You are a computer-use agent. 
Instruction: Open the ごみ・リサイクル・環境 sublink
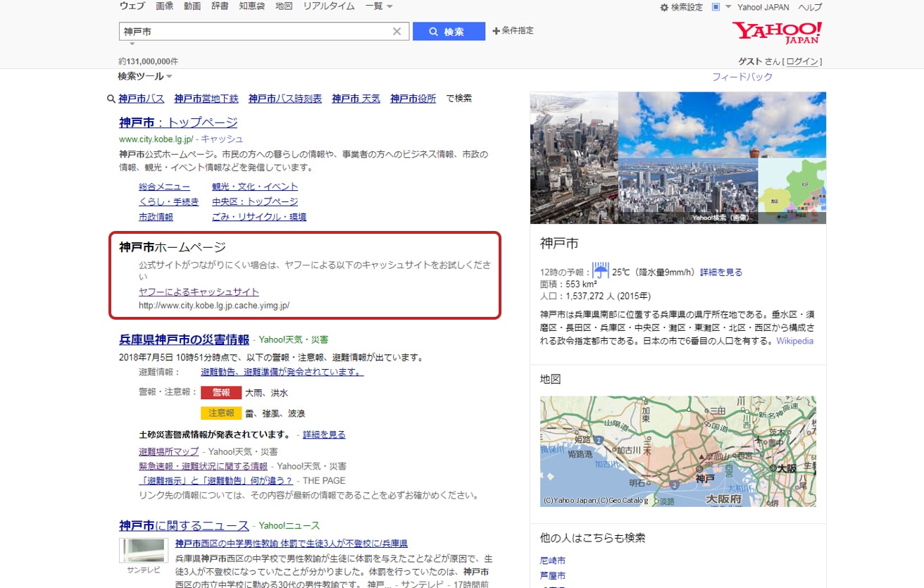[x=259, y=217]
